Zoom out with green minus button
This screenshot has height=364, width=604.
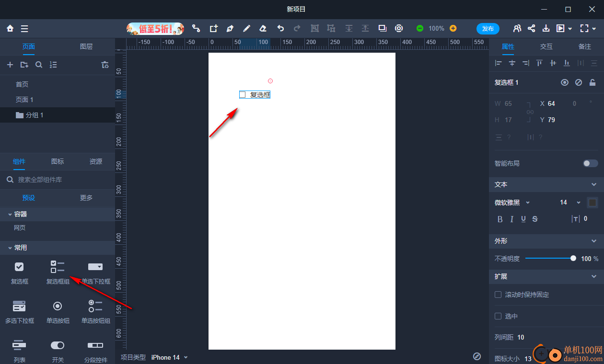point(420,29)
